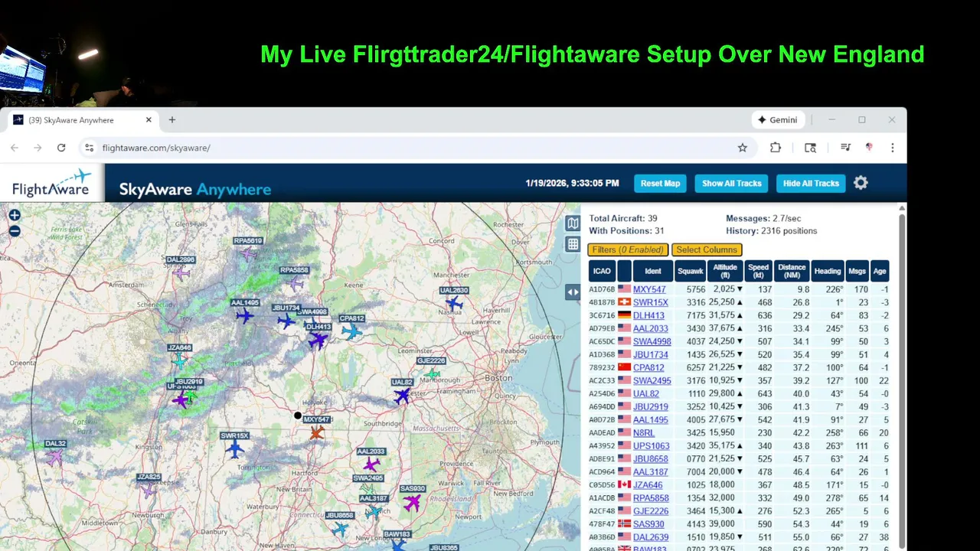This screenshot has width=980, height=551.
Task: Open Filters (0 Enabled) panel
Action: pyautogui.click(x=628, y=249)
